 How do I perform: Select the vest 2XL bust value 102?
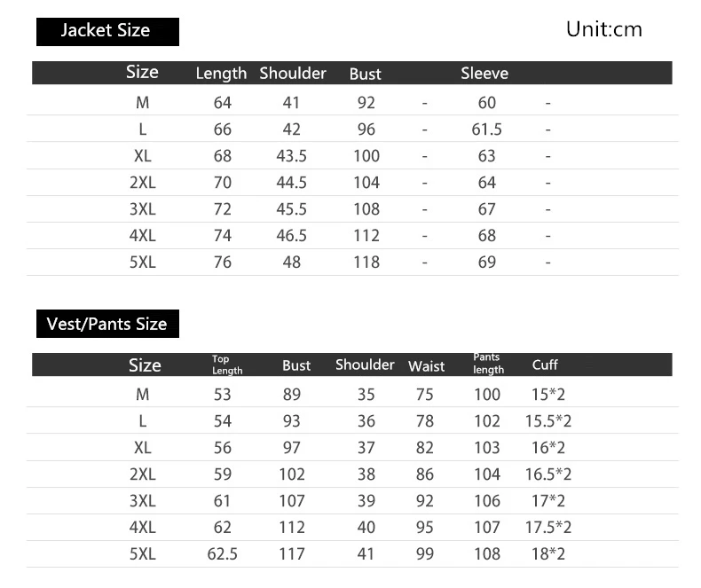pos(292,474)
